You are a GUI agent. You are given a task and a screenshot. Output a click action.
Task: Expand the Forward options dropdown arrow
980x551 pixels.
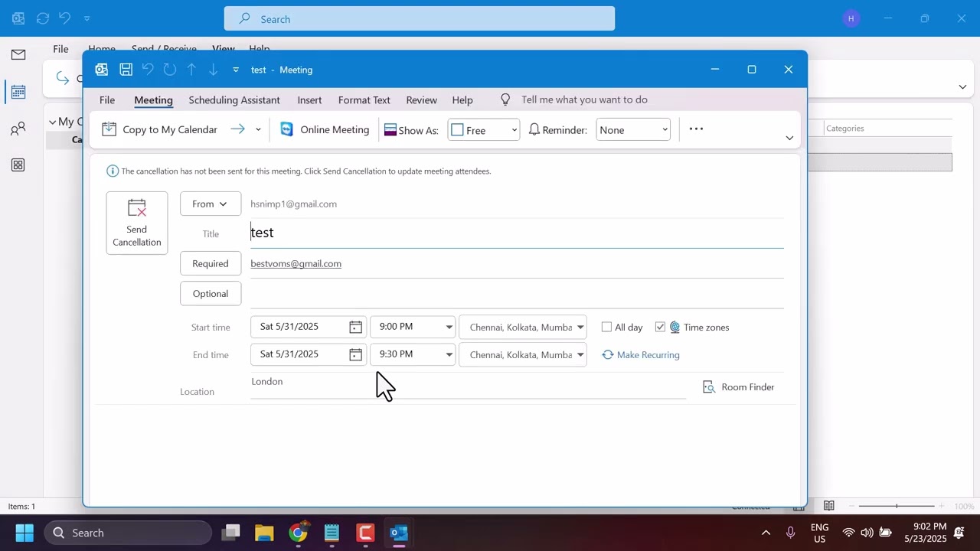click(x=258, y=129)
